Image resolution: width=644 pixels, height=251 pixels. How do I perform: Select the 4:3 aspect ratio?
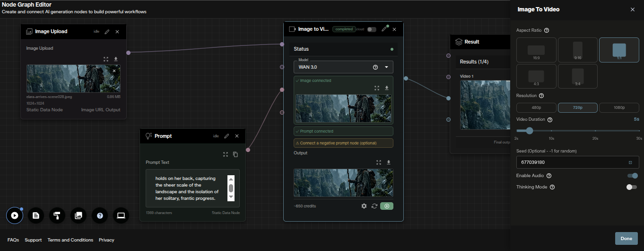(536, 76)
